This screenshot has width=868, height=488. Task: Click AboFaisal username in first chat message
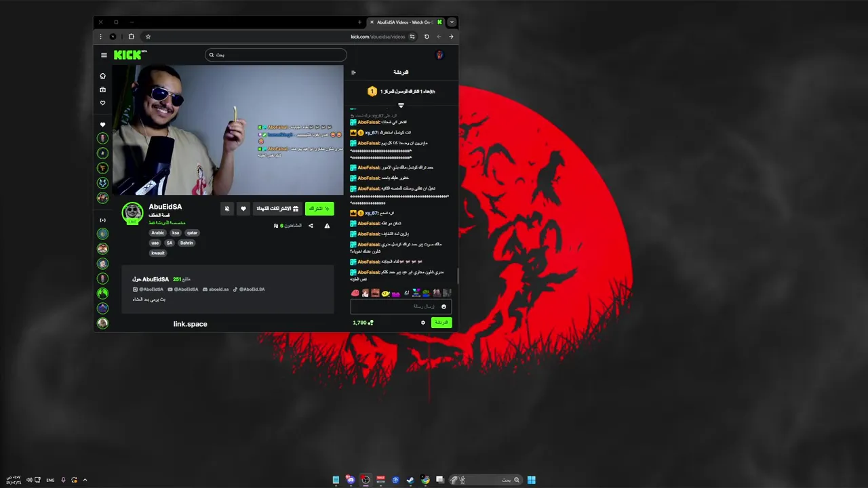(369, 122)
